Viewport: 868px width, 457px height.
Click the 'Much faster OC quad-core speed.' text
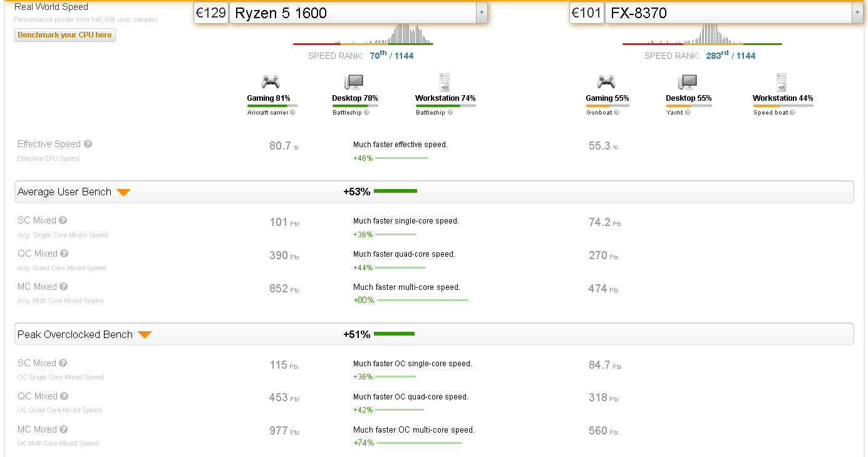click(411, 397)
